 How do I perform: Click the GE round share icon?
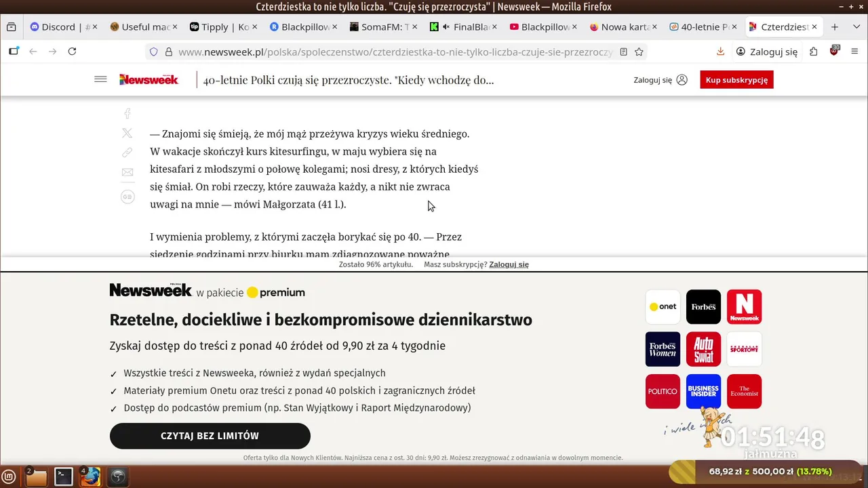(x=127, y=197)
